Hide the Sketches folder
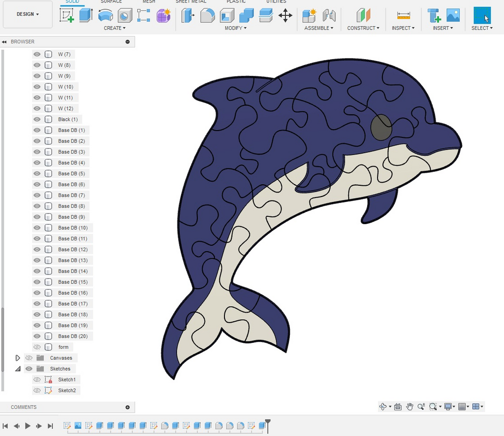Screen dimensions: 504x436 point(29,369)
